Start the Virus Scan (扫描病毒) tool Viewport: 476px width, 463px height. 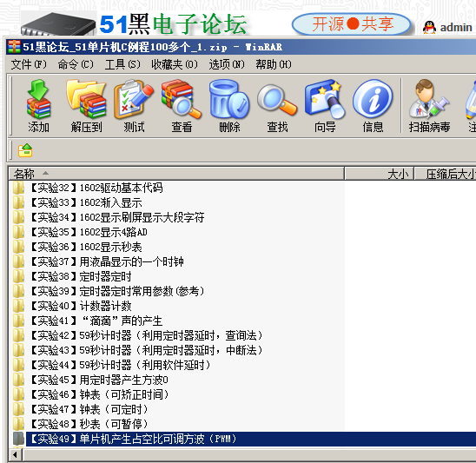click(x=429, y=105)
